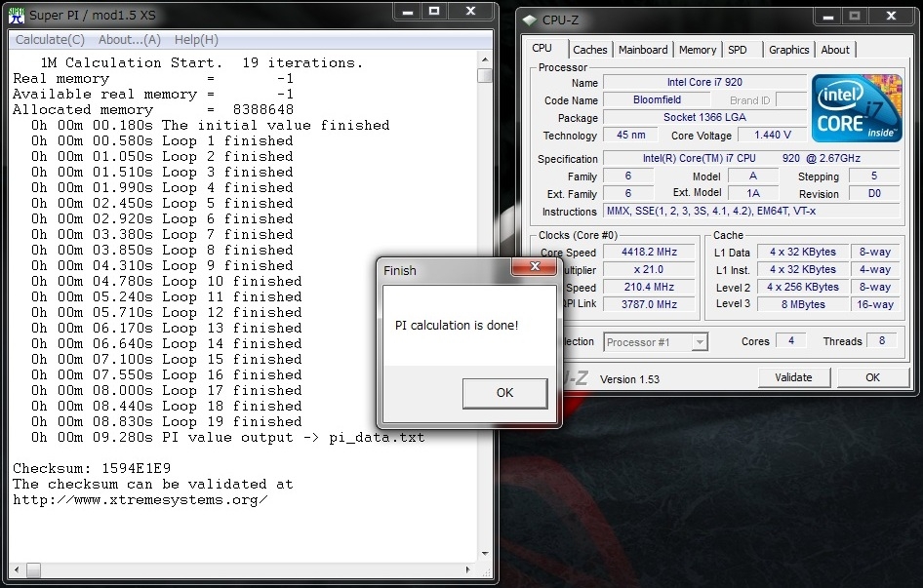Viewport: 923px width, 588px height.
Task: Click the CPU-Z title bar icon
Action: tap(530, 20)
